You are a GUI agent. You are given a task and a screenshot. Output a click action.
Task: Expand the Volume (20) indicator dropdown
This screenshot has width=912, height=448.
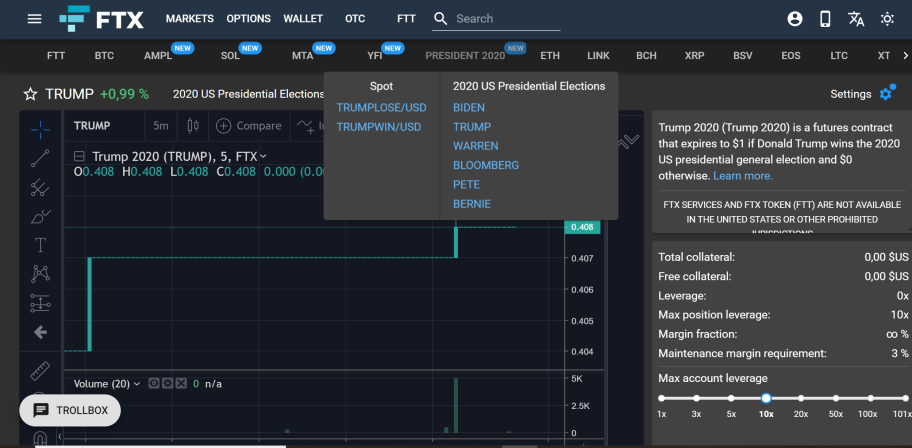pyautogui.click(x=137, y=383)
